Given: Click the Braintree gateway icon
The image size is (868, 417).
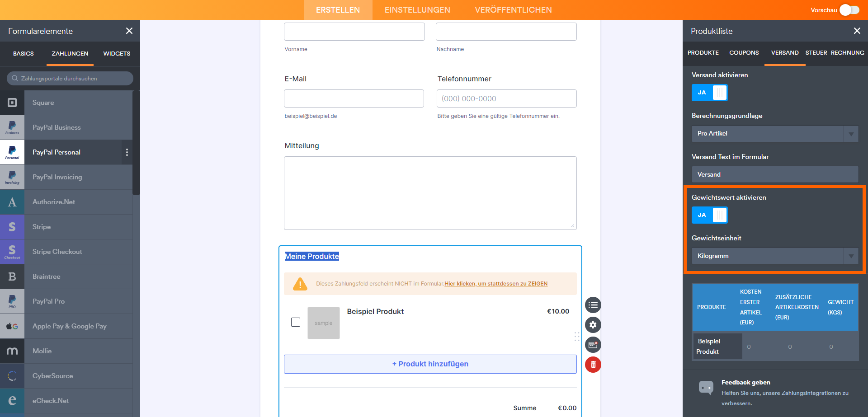Looking at the screenshot, I should [12, 276].
